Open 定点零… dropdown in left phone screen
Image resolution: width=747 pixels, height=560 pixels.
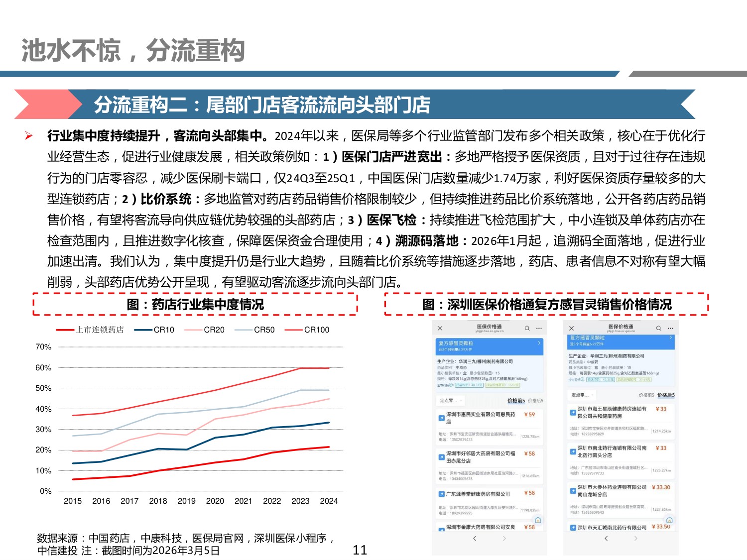coord(451,400)
